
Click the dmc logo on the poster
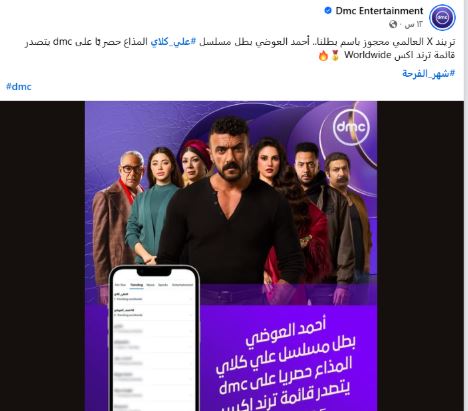[x=351, y=126]
